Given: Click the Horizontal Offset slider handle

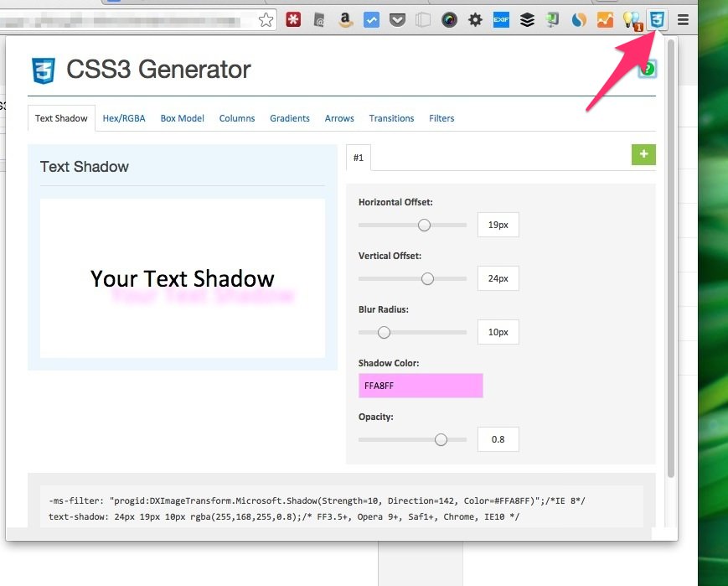Looking at the screenshot, I should click(424, 226).
